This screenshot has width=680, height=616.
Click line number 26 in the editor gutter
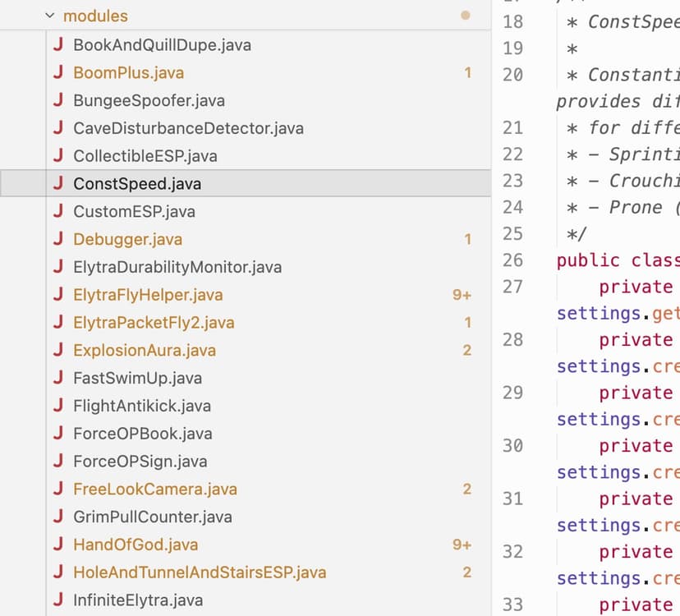point(512,260)
